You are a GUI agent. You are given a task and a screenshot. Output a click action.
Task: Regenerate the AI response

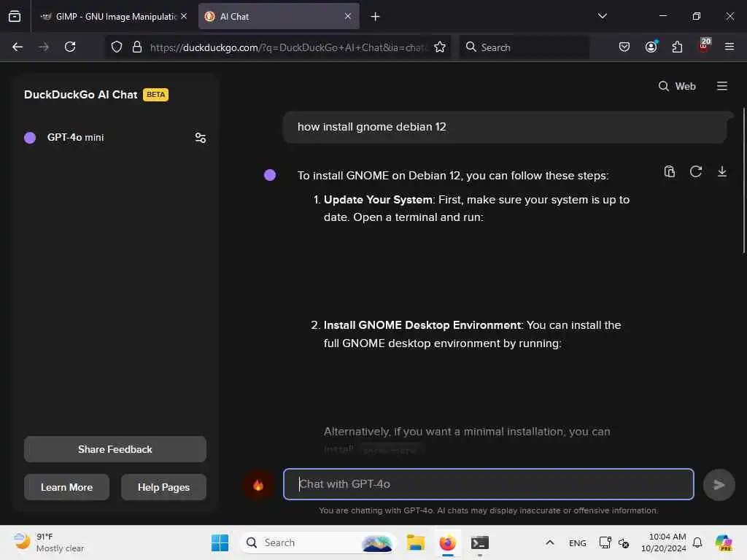695,171
